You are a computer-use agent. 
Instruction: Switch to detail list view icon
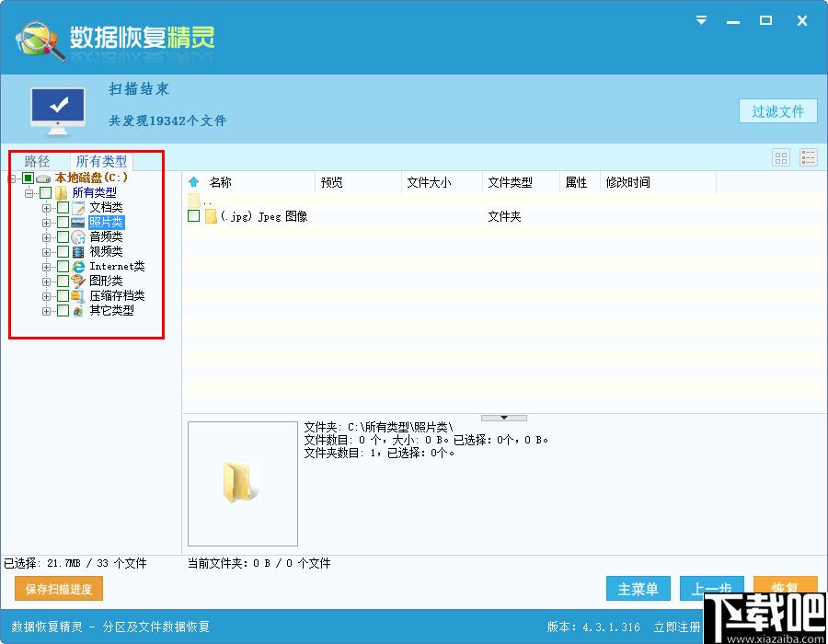point(809,157)
